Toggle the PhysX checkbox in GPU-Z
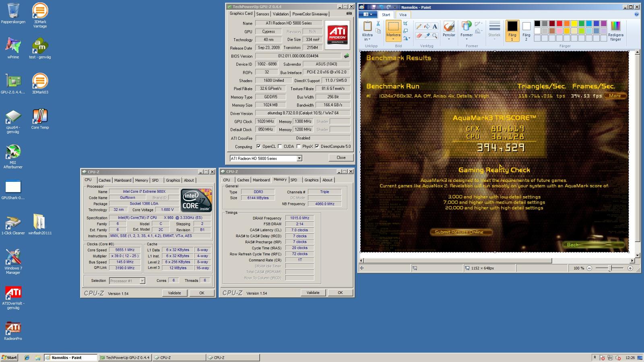Viewport: 644px width, 362px height. [299, 147]
